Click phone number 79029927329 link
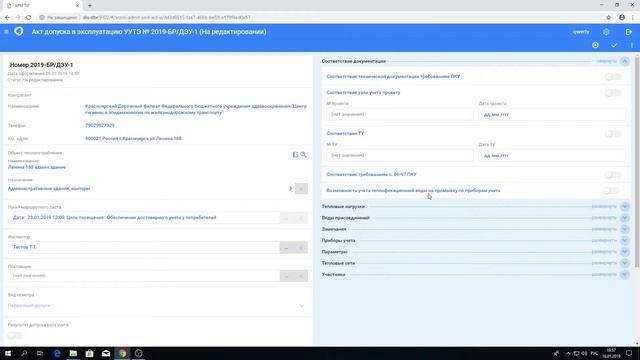The width and height of the screenshot is (640, 360). [100, 125]
